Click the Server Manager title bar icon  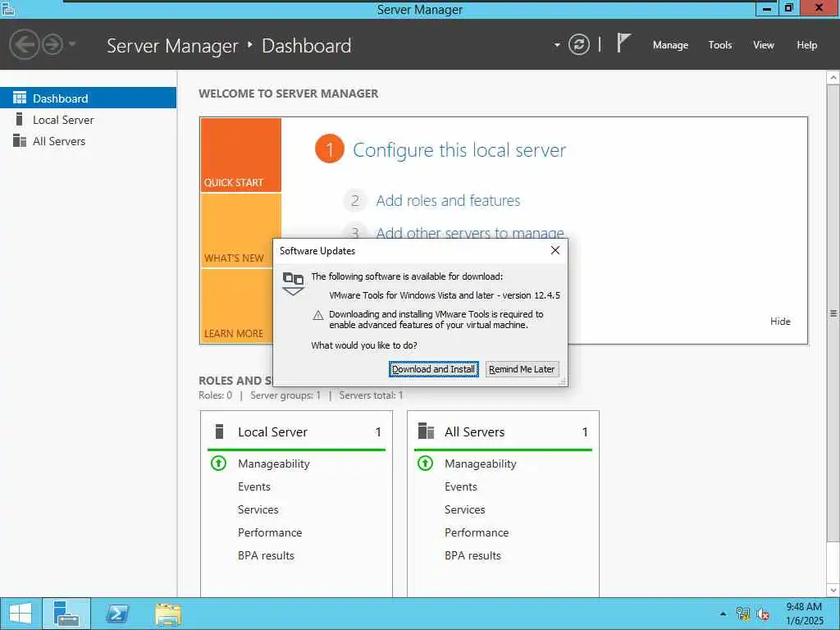pos(7,8)
